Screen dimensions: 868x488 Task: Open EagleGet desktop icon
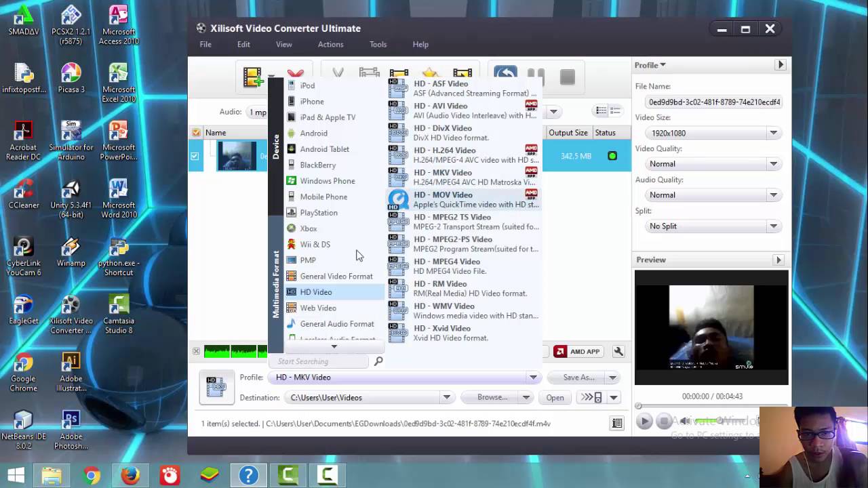[x=24, y=310]
